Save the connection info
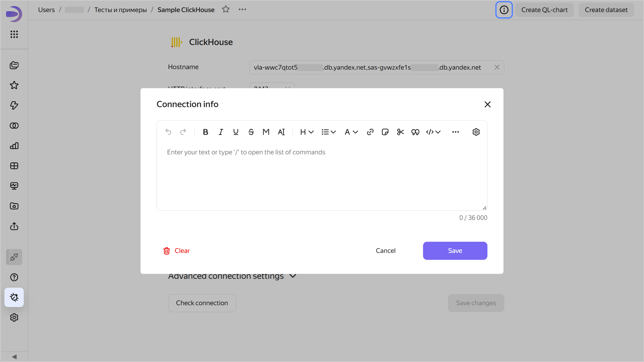The width and height of the screenshot is (644, 362). click(455, 251)
